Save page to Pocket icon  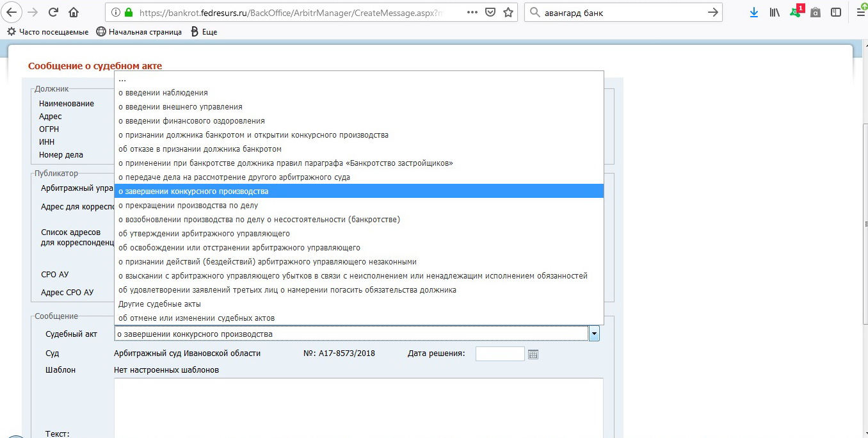pyautogui.click(x=490, y=12)
